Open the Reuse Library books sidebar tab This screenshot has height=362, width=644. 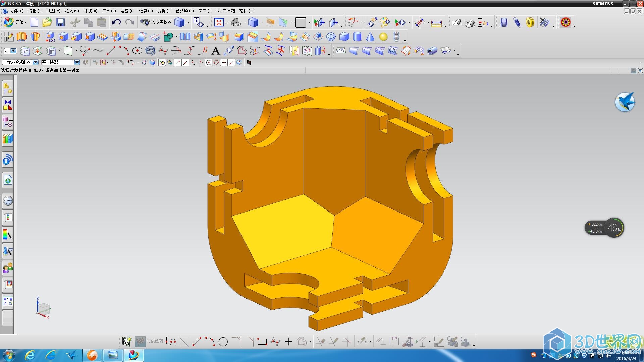[8, 138]
